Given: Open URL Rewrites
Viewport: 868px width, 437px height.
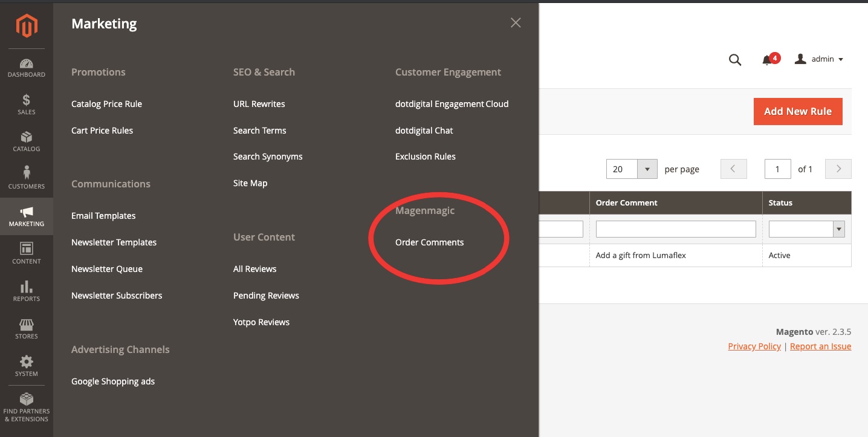Looking at the screenshot, I should 259,104.
